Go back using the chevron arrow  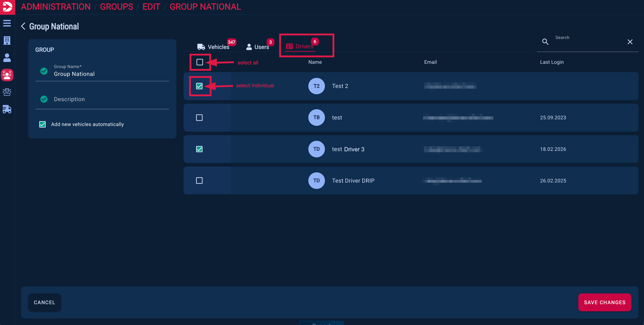tap(23, 26)
